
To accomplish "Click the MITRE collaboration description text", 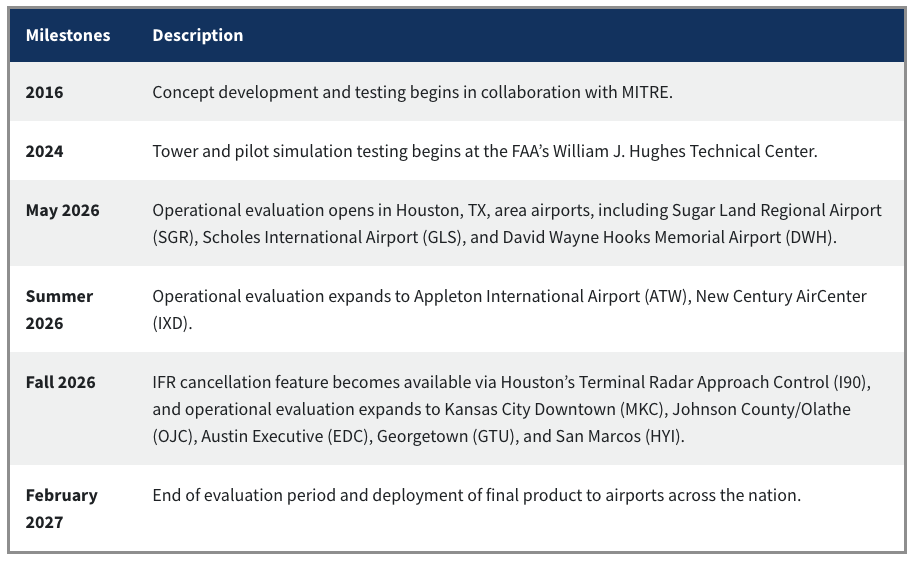I will tap(412, 92).
